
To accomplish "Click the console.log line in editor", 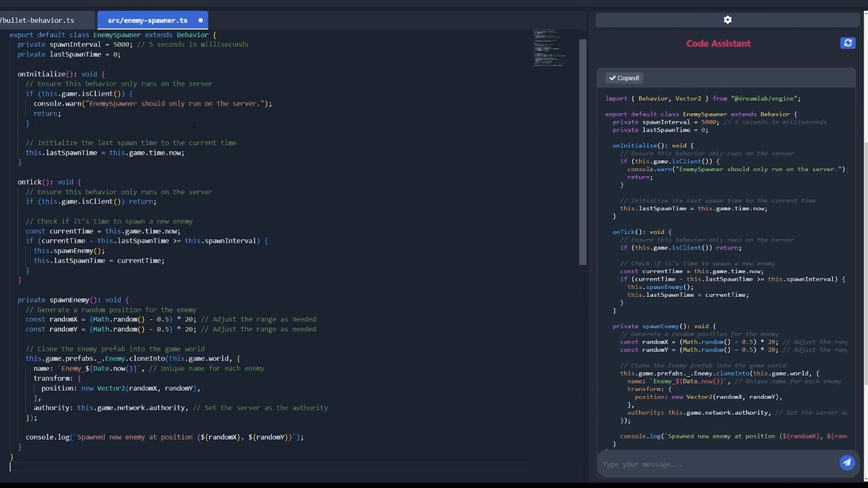I will coord(165,437).
